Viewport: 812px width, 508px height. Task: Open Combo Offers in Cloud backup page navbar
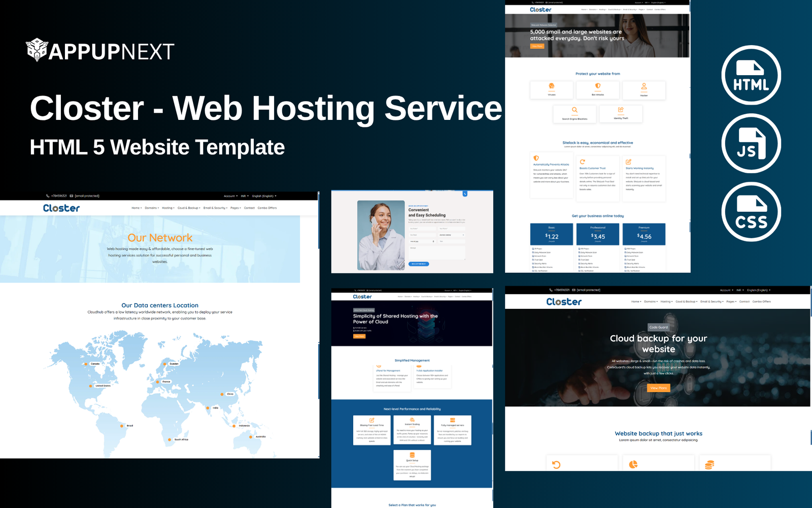point(761,302)
